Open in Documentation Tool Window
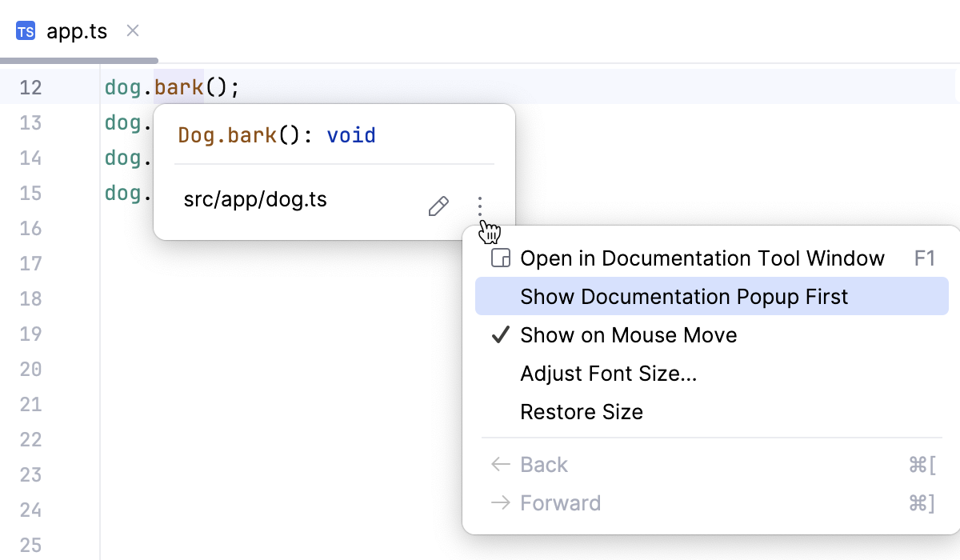 702,258
